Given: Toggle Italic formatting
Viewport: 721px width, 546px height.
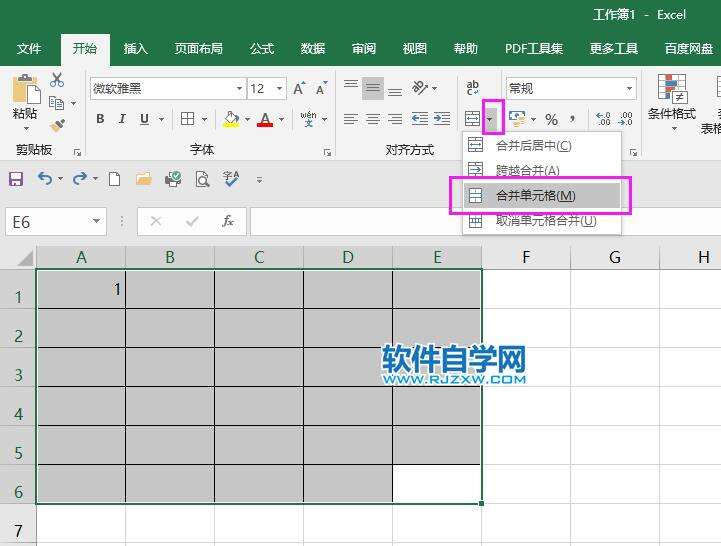Looking at the screenshot, I should [x=123, y=119].
